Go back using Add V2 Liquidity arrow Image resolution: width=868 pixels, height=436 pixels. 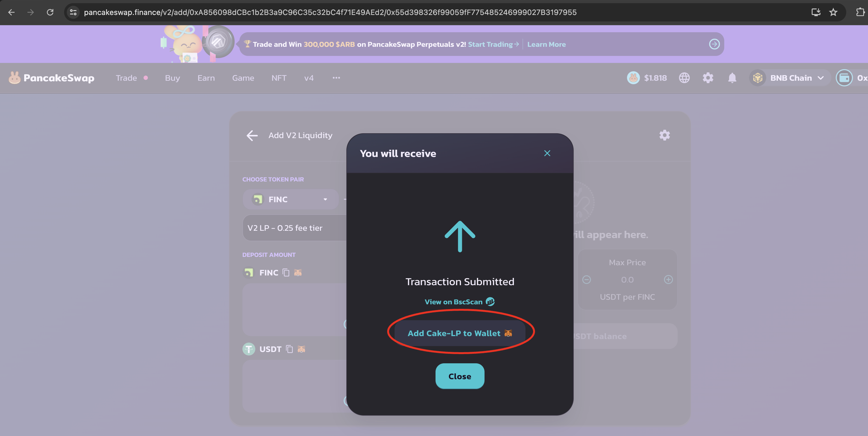[252, 135]
